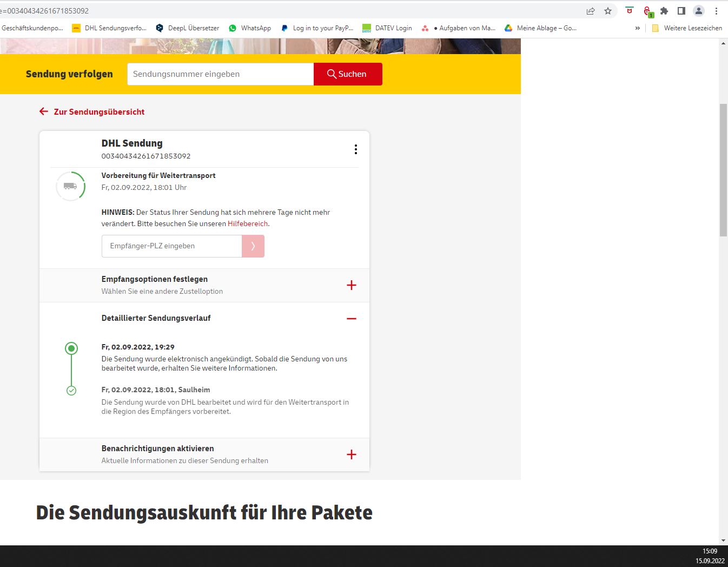The image size is (728, 567).
Task: Click the page vertical scrollbar thumb
Action: 723,170
